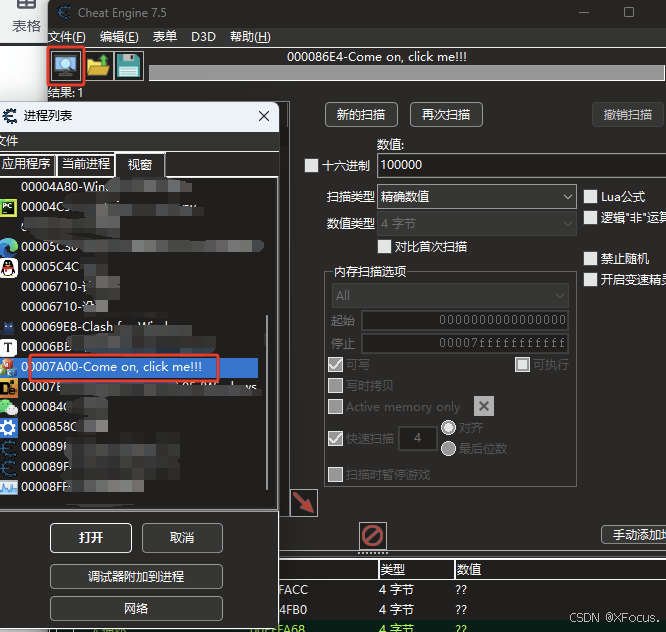The width and height of the screenshot is (666, 632).
Task: Toggle the 可写 writable checkbox
Action: tap(336, 364)
